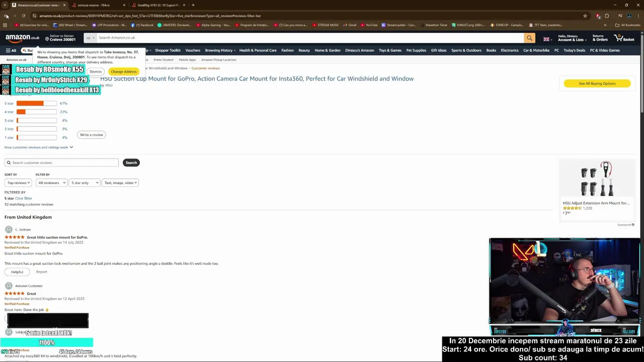644x362 pixels.
Task: Mark C. Jackson's review as Helpful
Action: [x=17, y=272]
